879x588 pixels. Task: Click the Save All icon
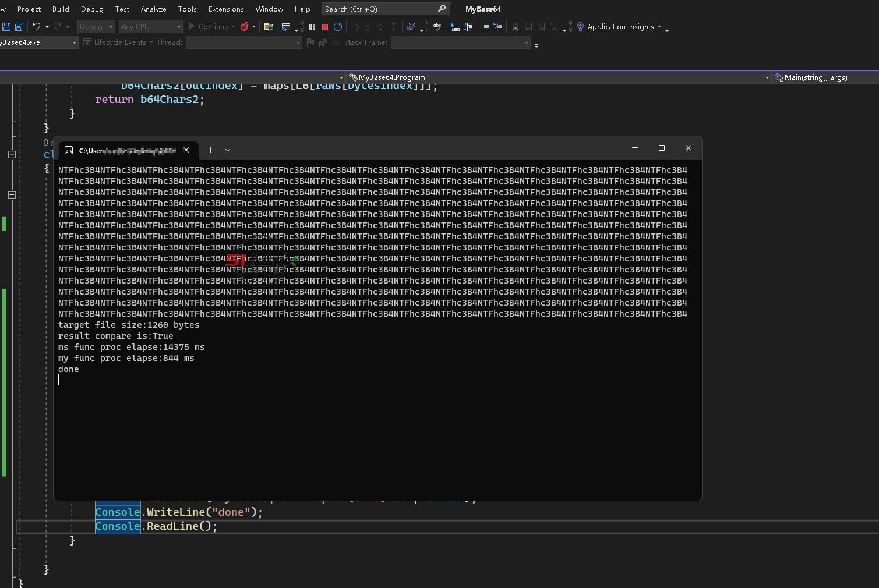[19, 27]
